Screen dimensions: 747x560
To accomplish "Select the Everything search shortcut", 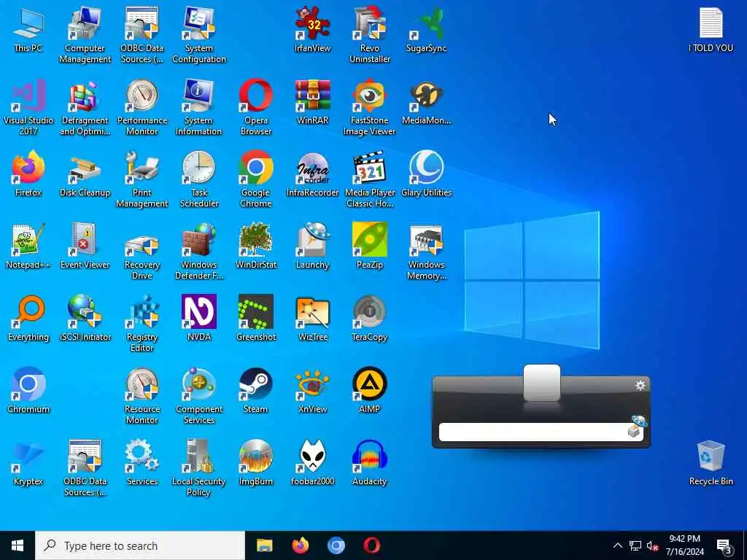I will point(28,319).
